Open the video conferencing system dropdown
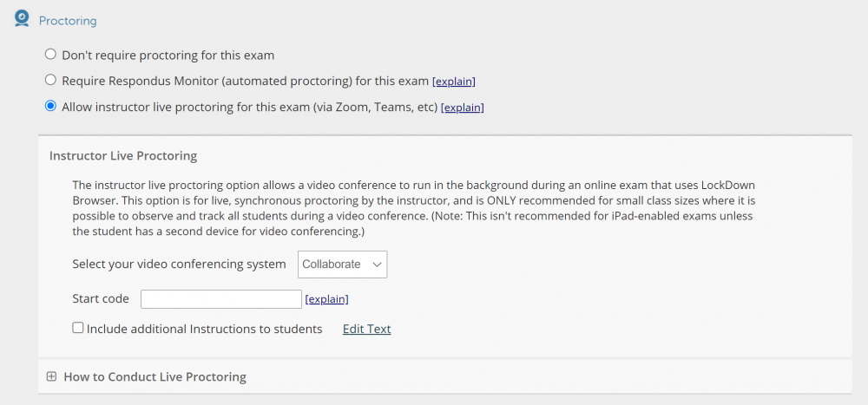The height and width of the screenshot is (405, 868). 342,265
